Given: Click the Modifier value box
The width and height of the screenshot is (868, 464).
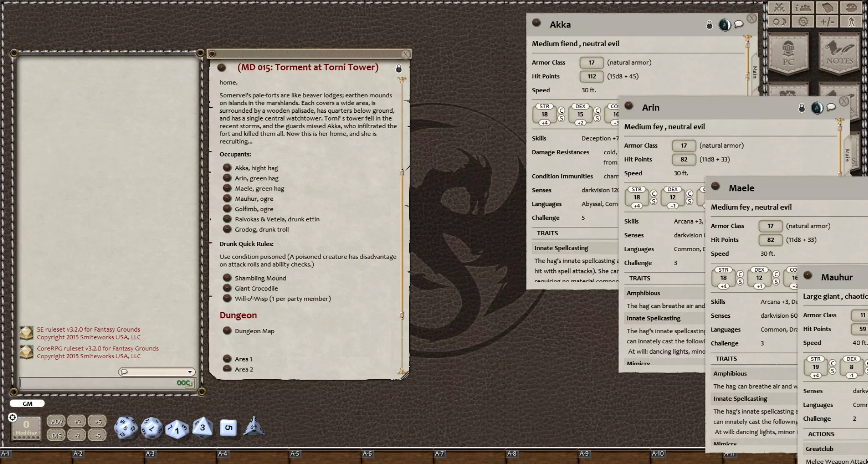Looking at the screenshot, I should point(26,428).
